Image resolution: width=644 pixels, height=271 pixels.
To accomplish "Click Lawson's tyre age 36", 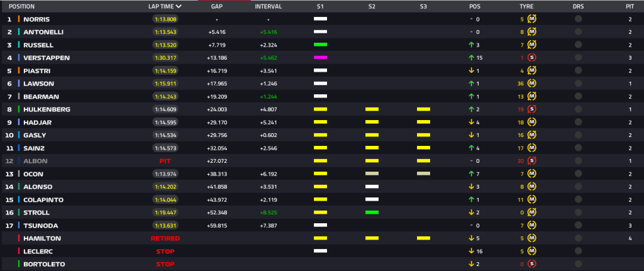I will point(521,84).
